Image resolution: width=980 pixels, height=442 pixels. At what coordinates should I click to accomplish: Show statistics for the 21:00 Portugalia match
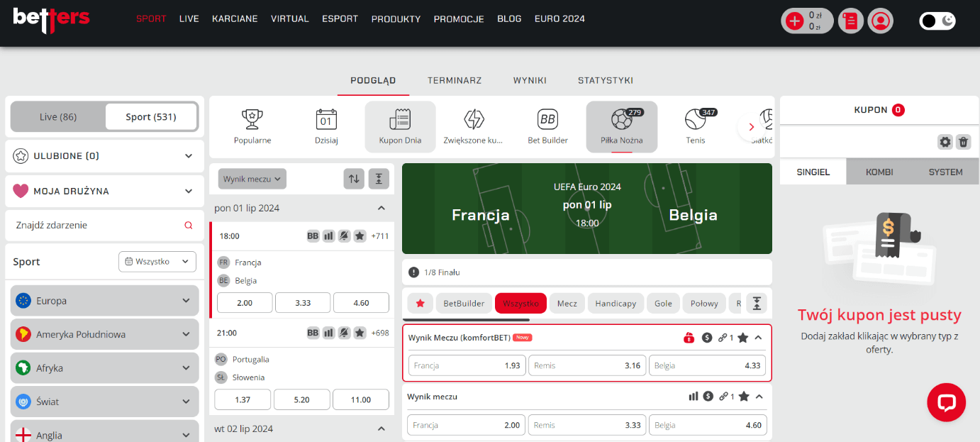(x=328, y=332)
